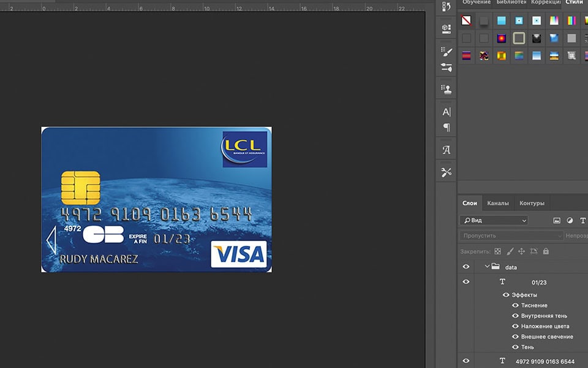The width and height of the screenshot is (588, 368).
Task: Lock image pixels brush icon
Action: click(510, 251)
